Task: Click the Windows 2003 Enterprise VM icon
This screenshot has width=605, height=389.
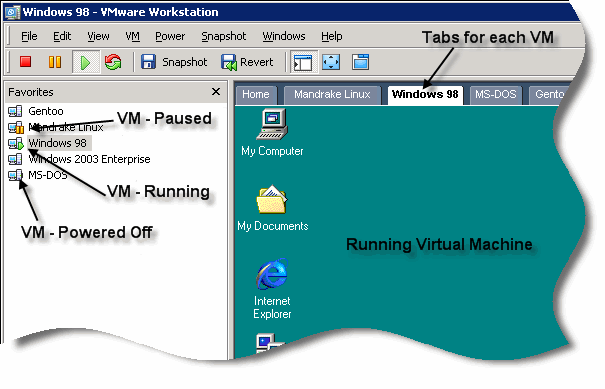Action: [x=15, y=159]
